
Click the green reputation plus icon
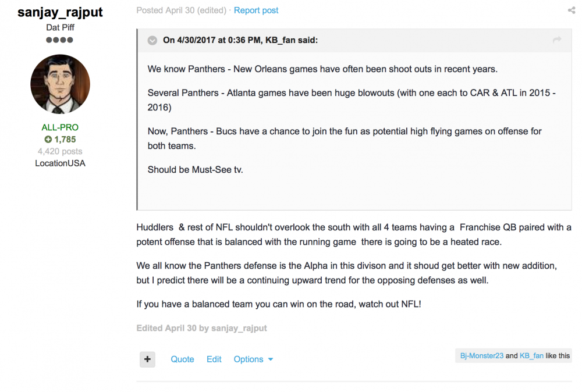(48, 140)
